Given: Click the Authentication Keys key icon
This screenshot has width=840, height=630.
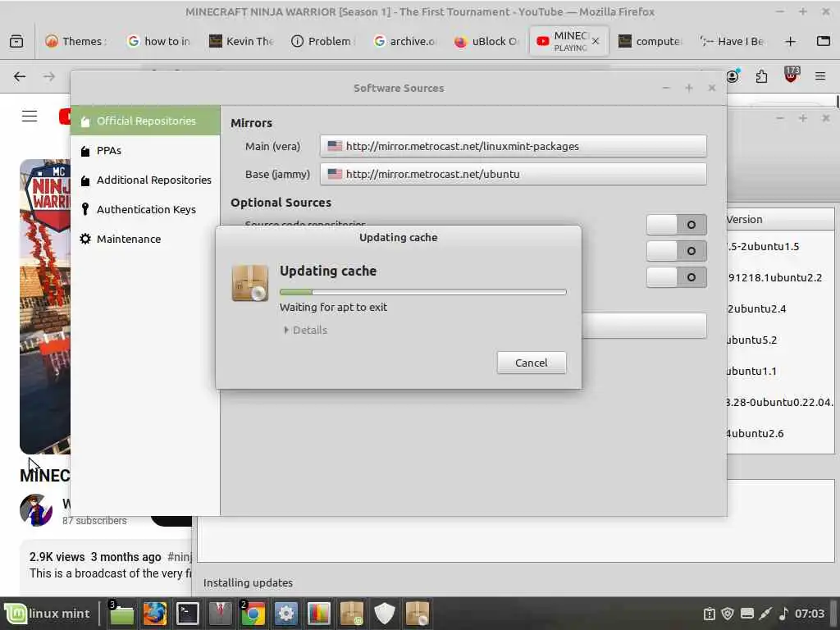Looking at the screenshot, I should 85,209.
